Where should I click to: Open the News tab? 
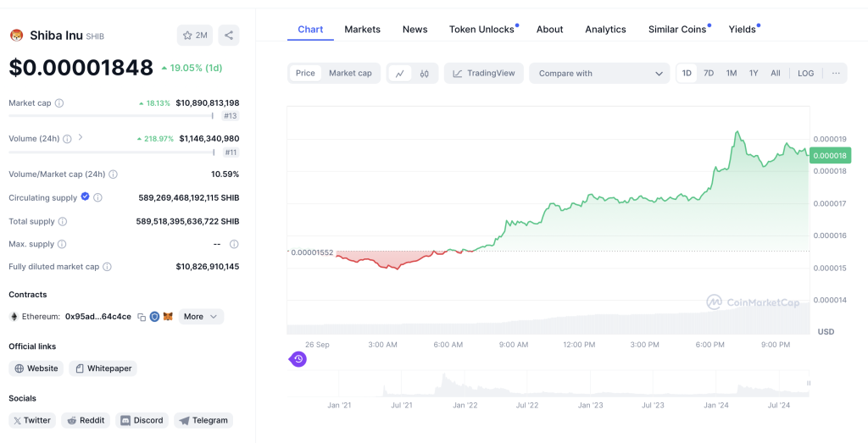tap(415, 30)
